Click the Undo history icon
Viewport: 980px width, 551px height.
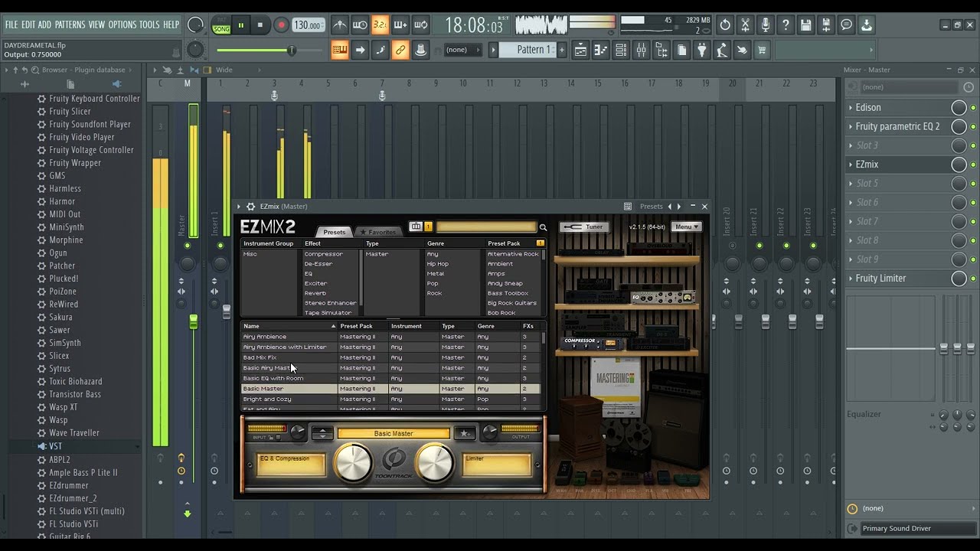point(725,25)
